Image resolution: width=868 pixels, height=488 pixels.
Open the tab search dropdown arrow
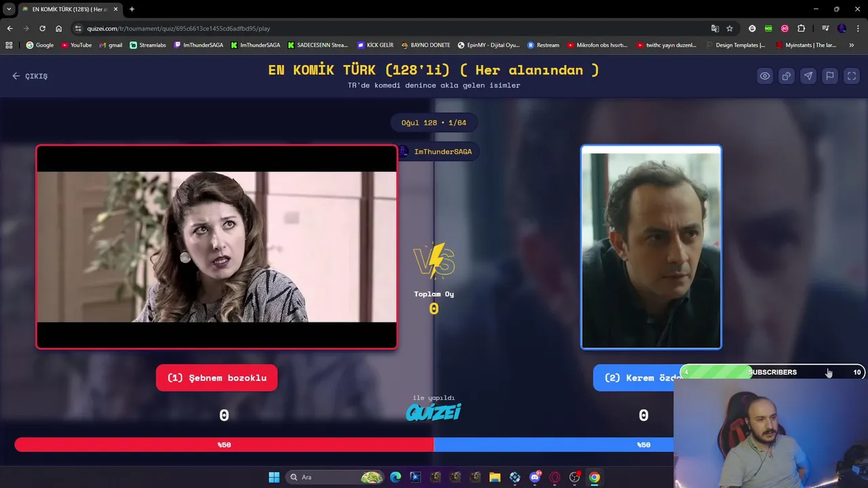pos(9,9)
